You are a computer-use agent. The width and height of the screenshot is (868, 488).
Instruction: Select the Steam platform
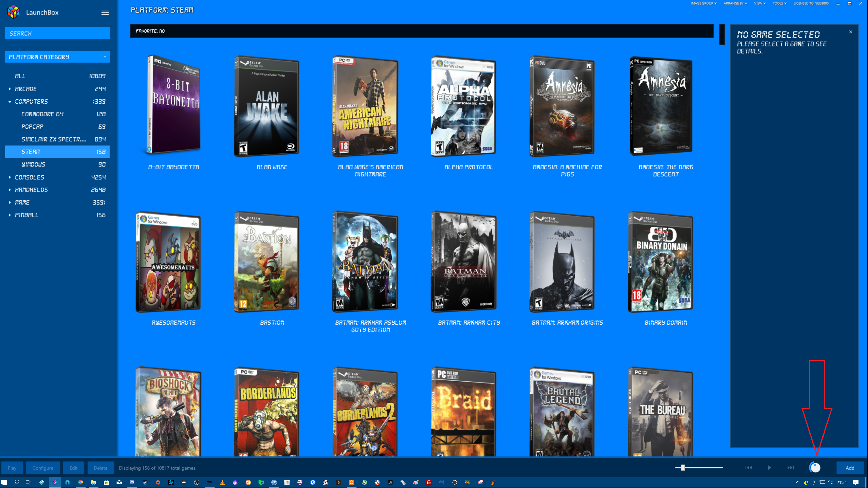coord(57,152)
